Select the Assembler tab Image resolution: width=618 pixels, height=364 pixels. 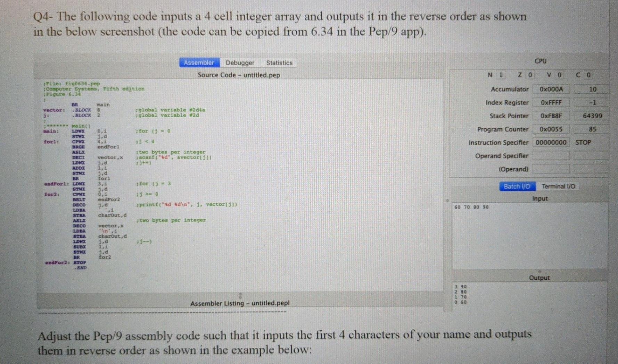point(199,62)
